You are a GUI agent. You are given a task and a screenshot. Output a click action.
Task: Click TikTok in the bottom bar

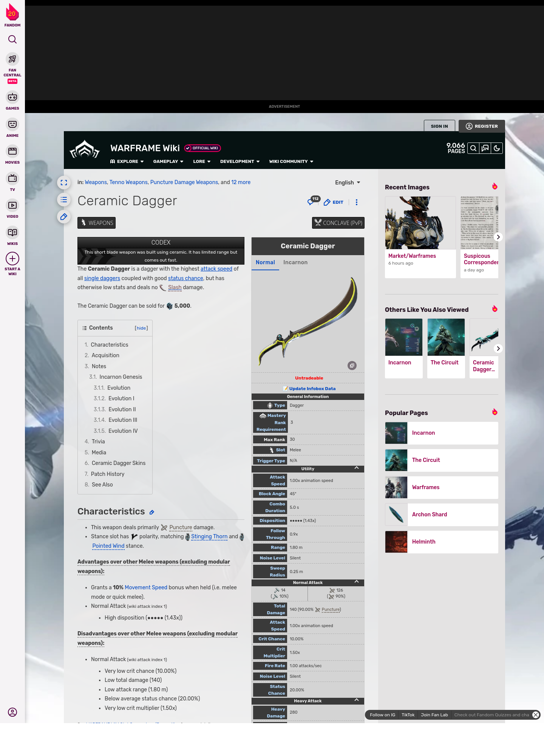click(408, 715)
